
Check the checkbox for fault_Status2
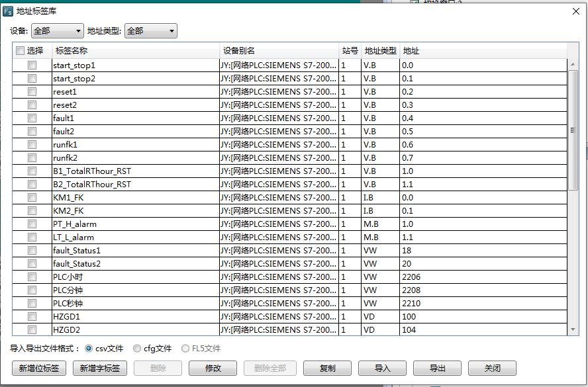tap(30, 263)
